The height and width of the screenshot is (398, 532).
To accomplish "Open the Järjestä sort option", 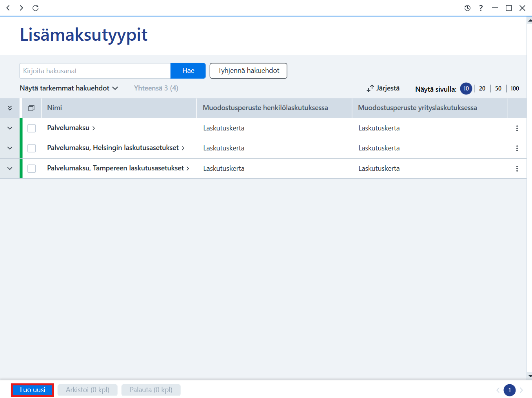I will (x=383, y=89).
